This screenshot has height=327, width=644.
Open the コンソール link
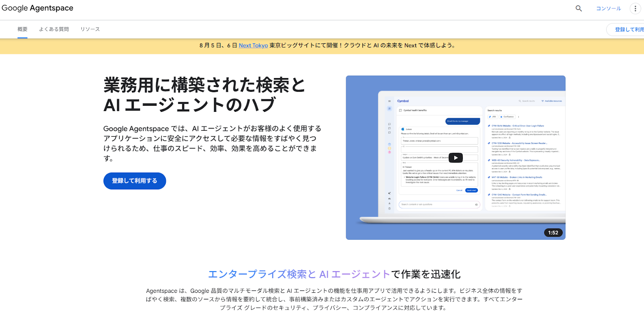click(x=608, y=8)
